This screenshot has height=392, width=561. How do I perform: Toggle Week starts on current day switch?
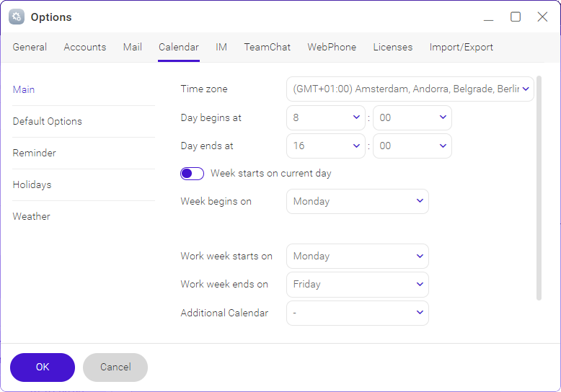point(192,174)
